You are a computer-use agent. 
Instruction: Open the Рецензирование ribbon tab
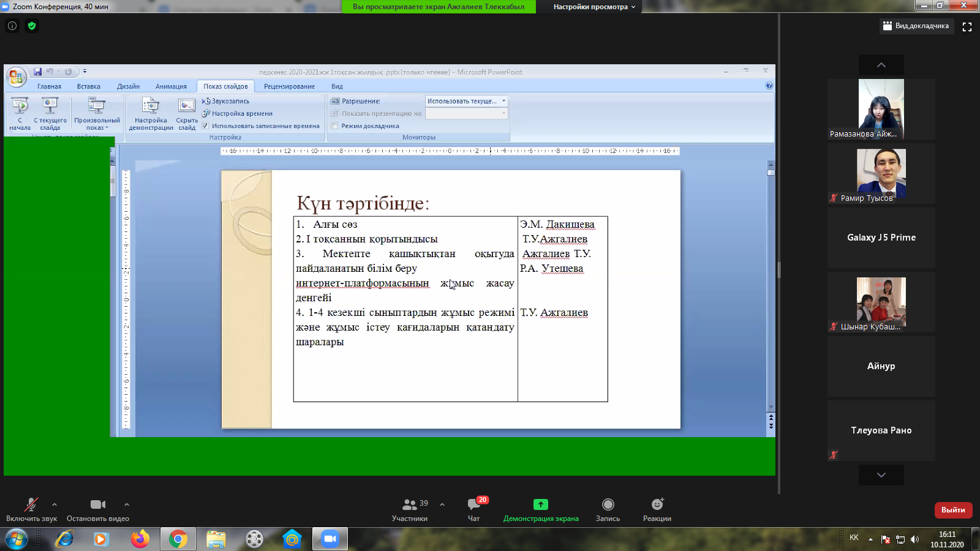pyautogui.click(x=289, y=86)
